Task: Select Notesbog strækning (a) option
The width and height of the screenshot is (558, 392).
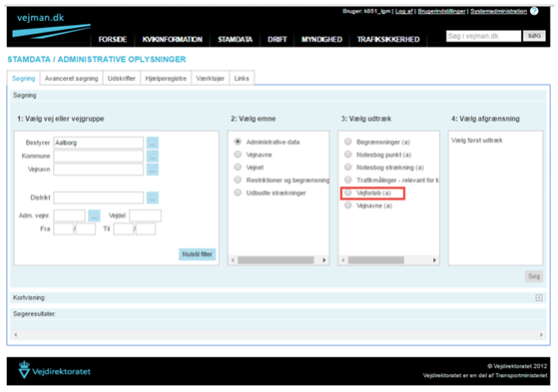Action: point(348,168)
